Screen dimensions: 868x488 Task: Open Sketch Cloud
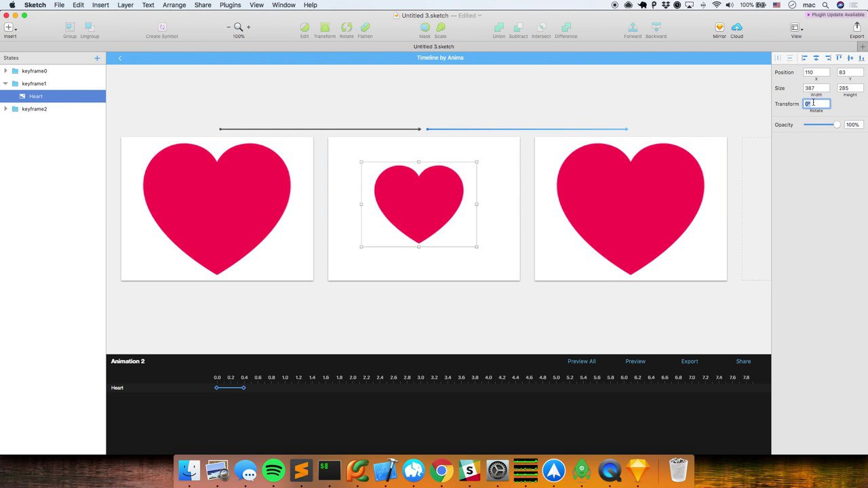[x=736, y=27]
